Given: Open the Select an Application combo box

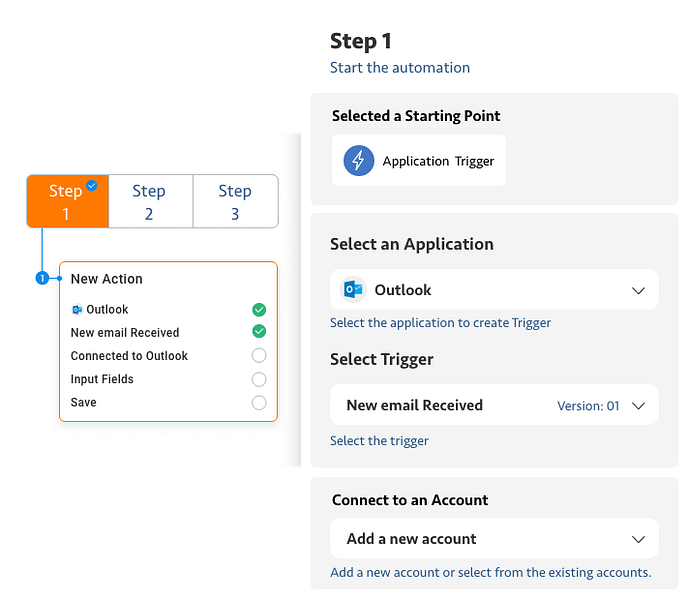Looking at the screenshot, I should click(494, 290).
